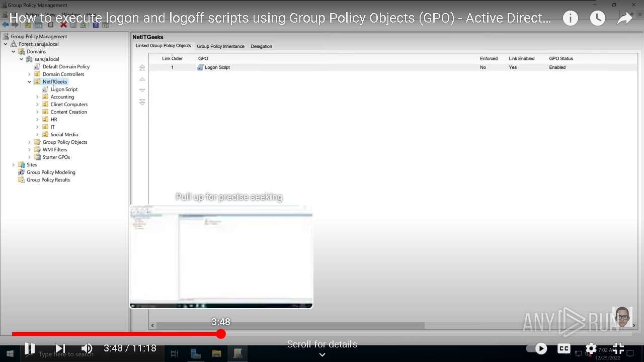The image size is (644, 362).
Task: Click the green refresh toolbar icon
Action: (85, 25)
